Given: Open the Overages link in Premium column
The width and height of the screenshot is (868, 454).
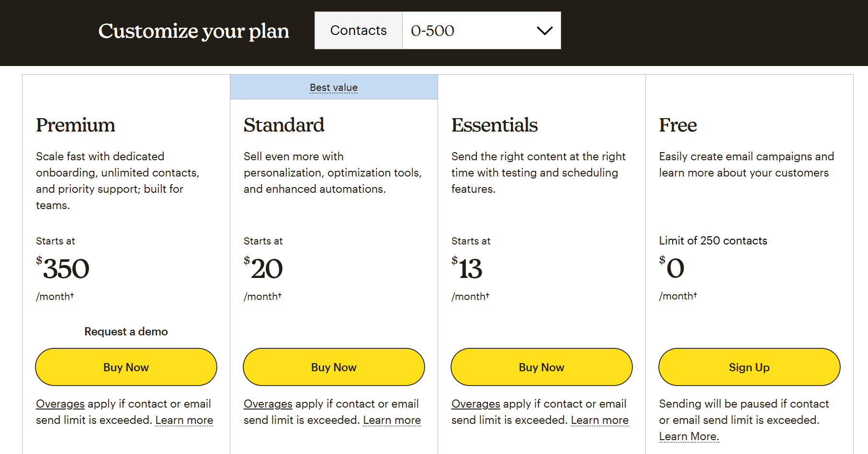Looking at the screenshot, I should 60,404.
